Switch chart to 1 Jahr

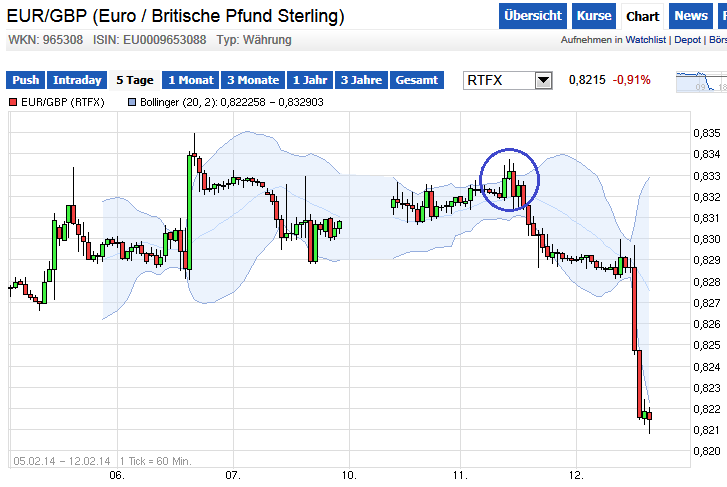click(x=309, y=80)
